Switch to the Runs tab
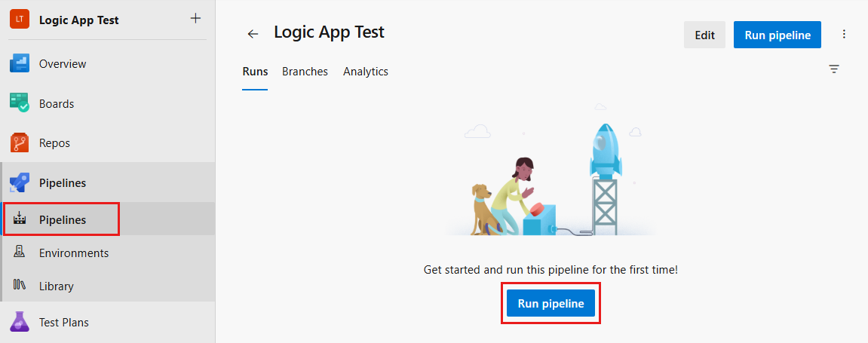Screen dimensions: 868x343 tap(255, 72)
